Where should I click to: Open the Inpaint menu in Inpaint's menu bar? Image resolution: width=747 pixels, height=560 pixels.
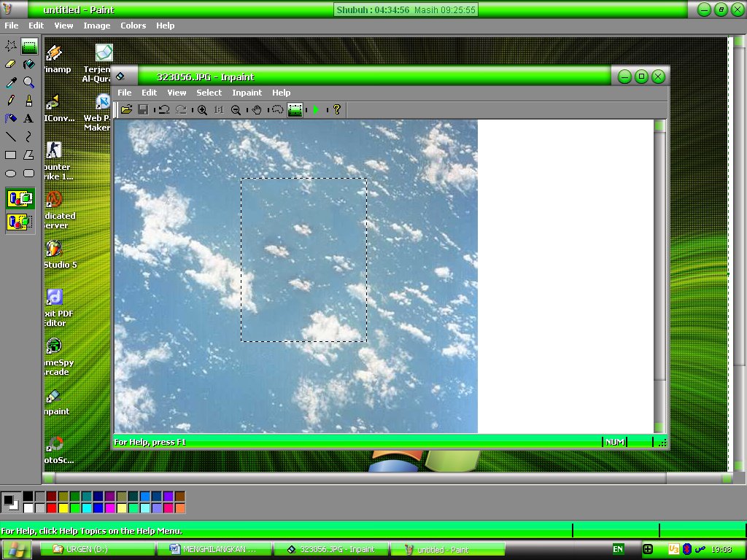247,93
